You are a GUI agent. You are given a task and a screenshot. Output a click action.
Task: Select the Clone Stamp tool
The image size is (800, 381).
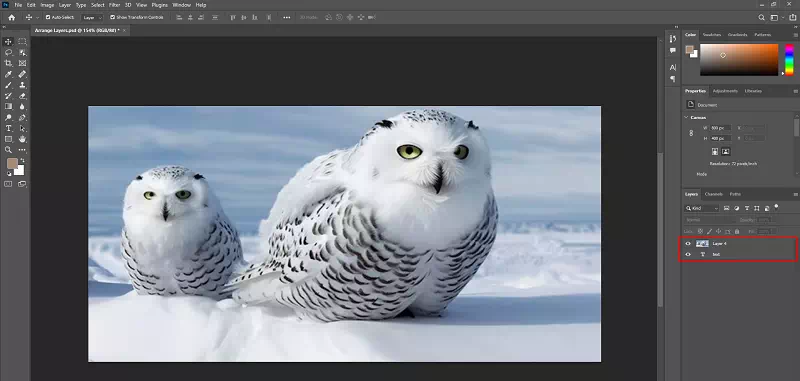(22, 85)
